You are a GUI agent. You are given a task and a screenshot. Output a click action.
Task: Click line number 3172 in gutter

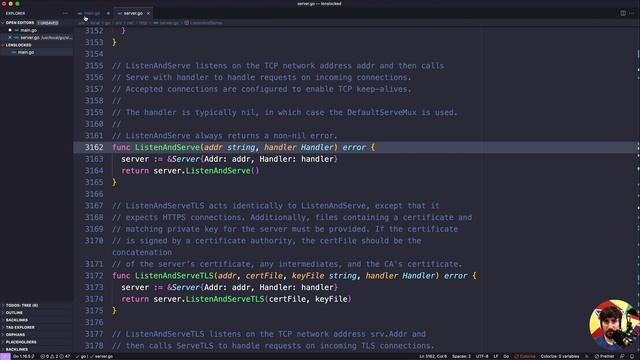click(94, 276)
